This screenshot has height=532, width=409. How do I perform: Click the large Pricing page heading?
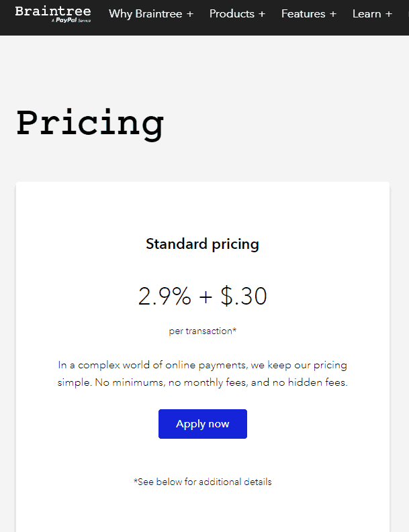pos(90,123)
